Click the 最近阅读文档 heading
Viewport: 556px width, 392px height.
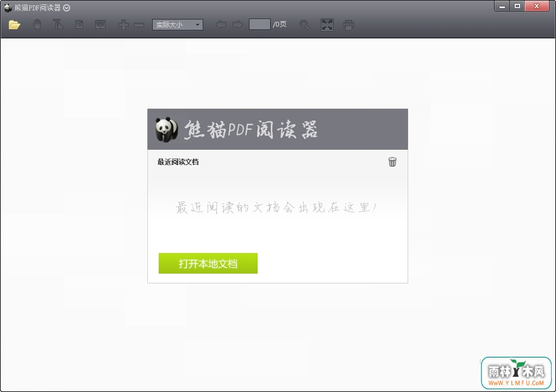click(x=178, y=162)
